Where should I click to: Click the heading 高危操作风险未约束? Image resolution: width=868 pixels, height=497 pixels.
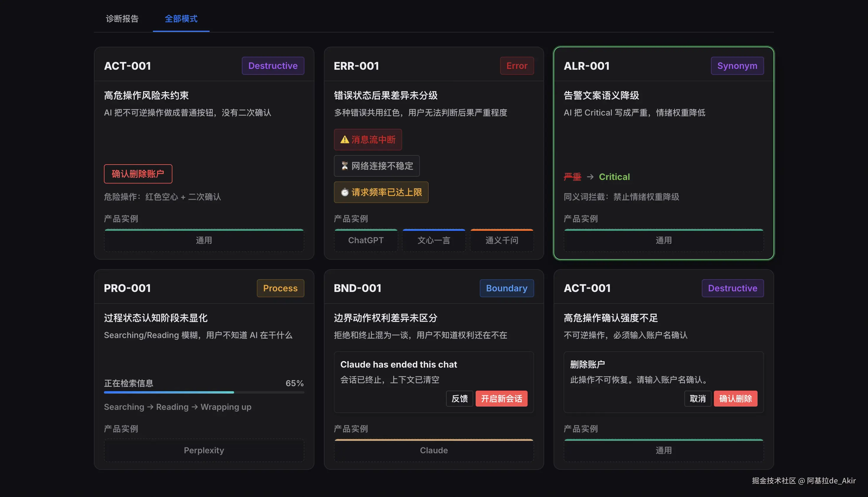click(146, 95)
